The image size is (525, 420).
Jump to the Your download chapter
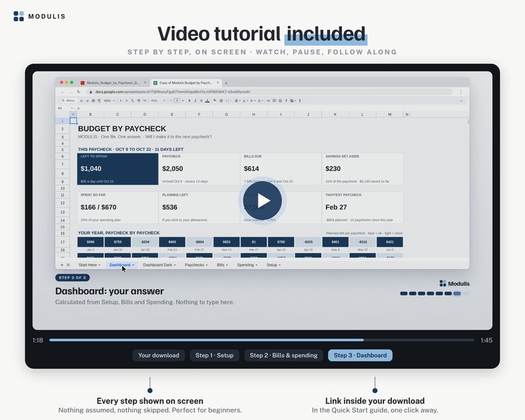click(x=159, y=355)
